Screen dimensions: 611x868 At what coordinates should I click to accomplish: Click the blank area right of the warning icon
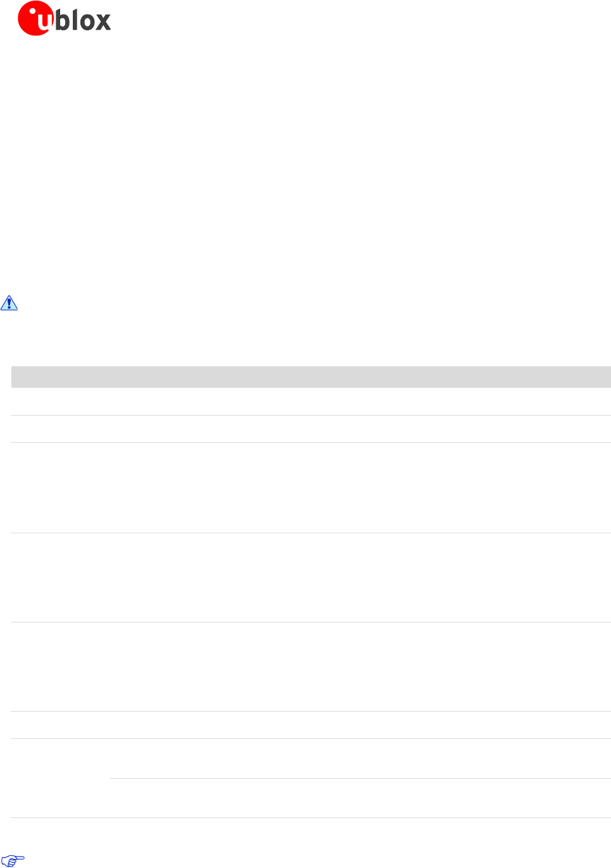point(253,304)
